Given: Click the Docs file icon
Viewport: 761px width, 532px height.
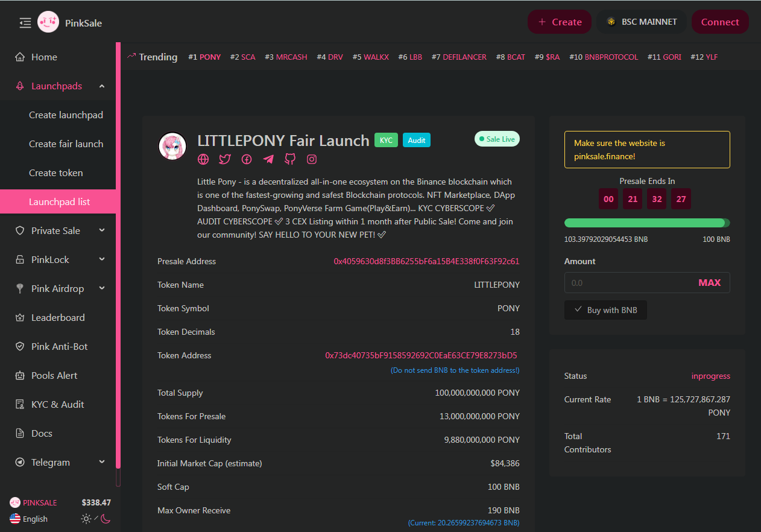Looking at the screenshot, I should click(x=20, y=434).
